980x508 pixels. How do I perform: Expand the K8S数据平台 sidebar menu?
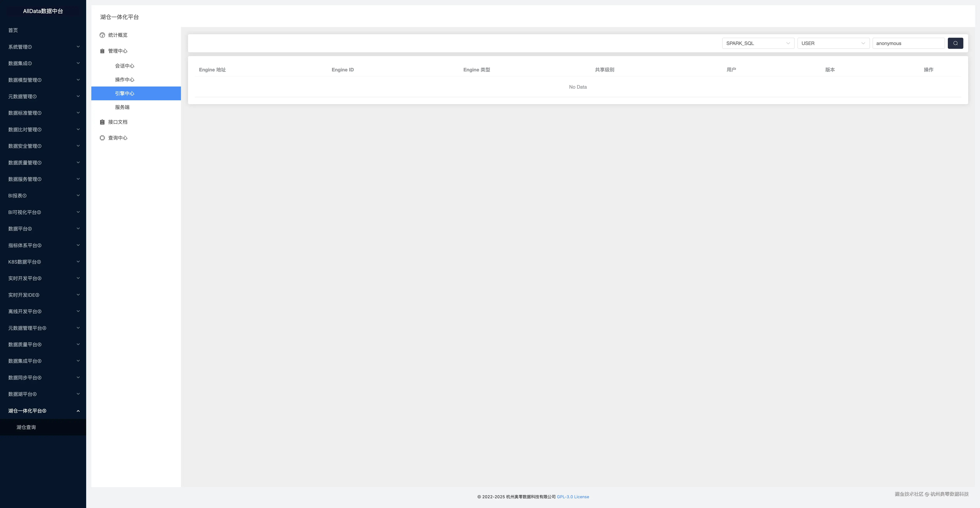(43, 262)
